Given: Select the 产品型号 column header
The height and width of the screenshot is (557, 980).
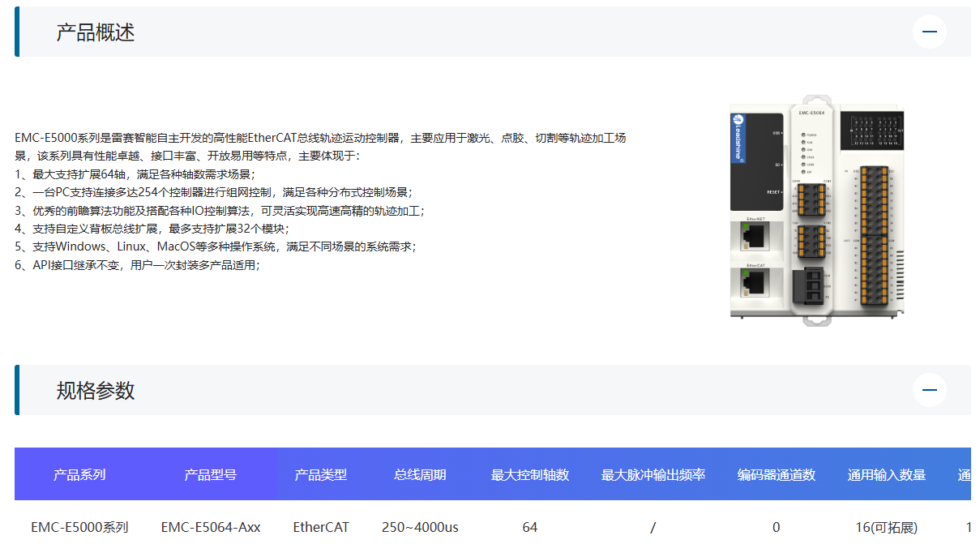Looking at the screenshot, I should click(x=210, y=474).
